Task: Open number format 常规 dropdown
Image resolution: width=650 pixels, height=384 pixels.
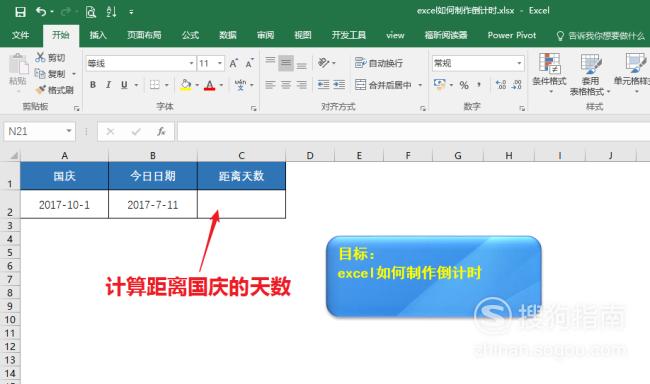Action: click(x=519, y=63)
